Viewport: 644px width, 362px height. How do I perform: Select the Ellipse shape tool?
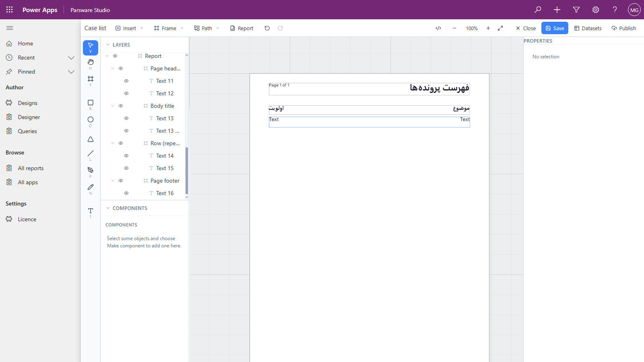pos(91,121)
